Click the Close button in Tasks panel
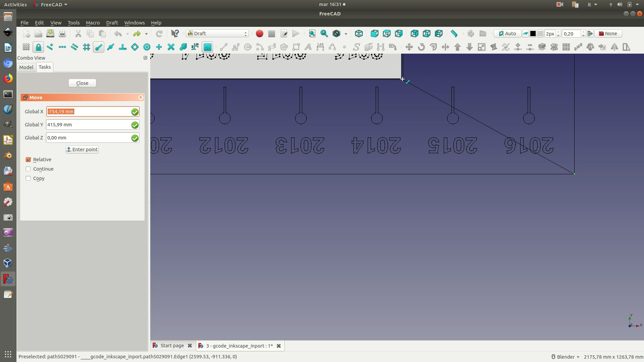This screenshot has width=644, height=362. (82, 83)
